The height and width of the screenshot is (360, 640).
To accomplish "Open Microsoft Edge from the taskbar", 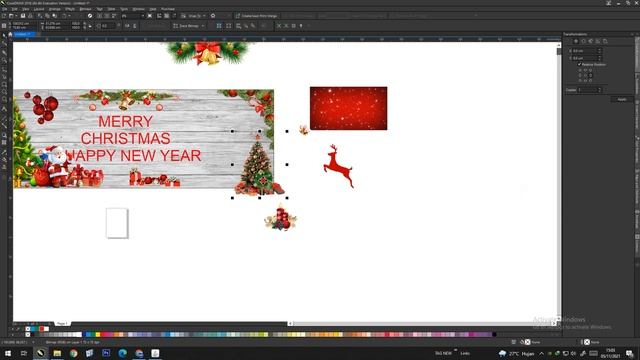I will [122, 353].
